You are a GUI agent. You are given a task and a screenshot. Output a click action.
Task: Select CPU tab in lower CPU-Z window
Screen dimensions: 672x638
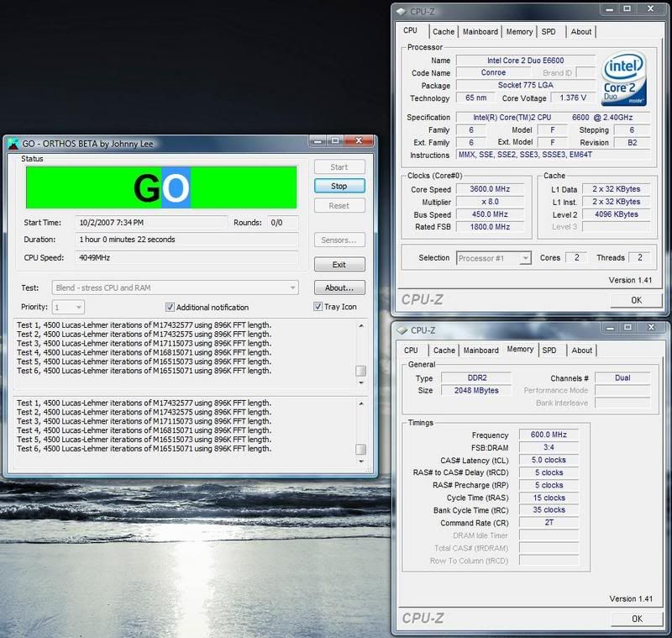(x=411, y=351)
